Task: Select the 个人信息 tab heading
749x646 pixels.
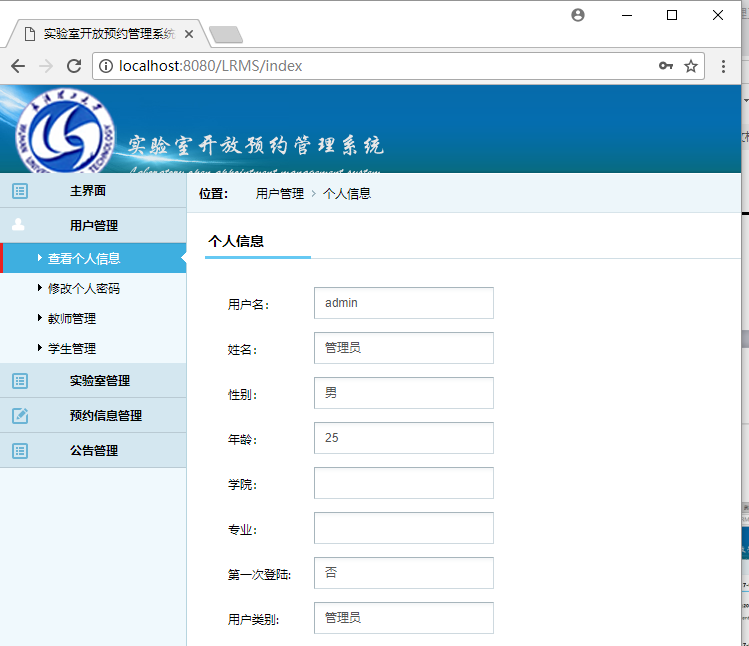Action: pos(236,241)
